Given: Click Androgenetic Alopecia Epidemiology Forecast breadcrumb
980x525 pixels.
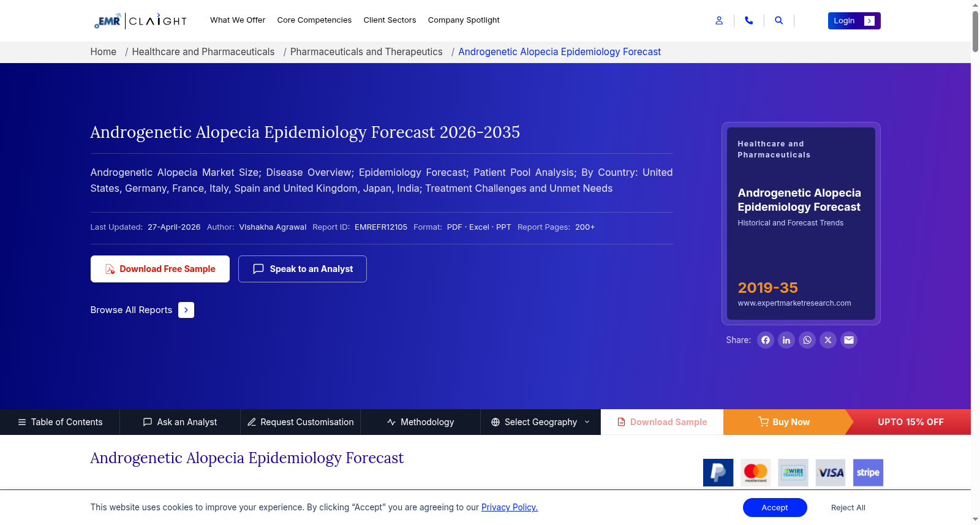Looking at the screenshot, I should [559, 52].
